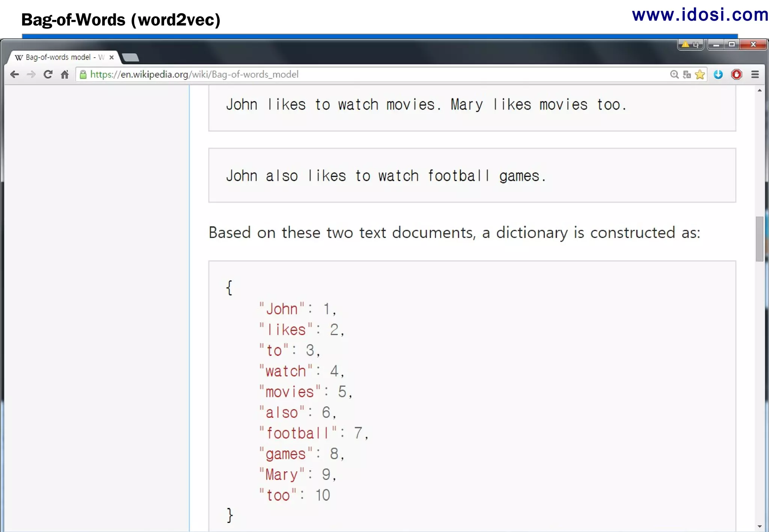This screenshot has height=532, width=769.
Task: Click the scroll-down arrow of the scrollbar
Action: (760, 526)
